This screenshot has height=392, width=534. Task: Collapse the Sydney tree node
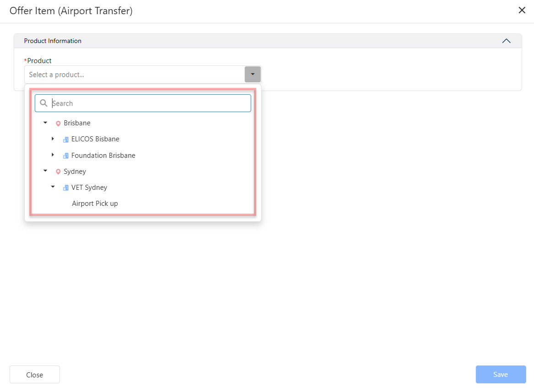tap(45, 171)
